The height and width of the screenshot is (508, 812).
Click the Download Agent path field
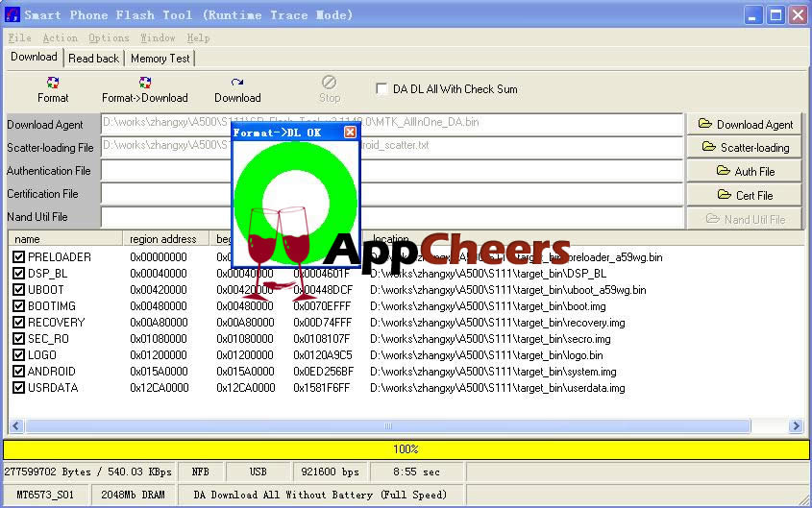tap(392, 124)
